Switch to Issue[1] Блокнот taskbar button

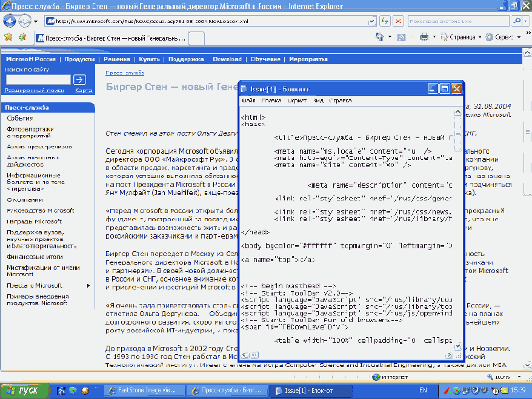coord(311,391)
